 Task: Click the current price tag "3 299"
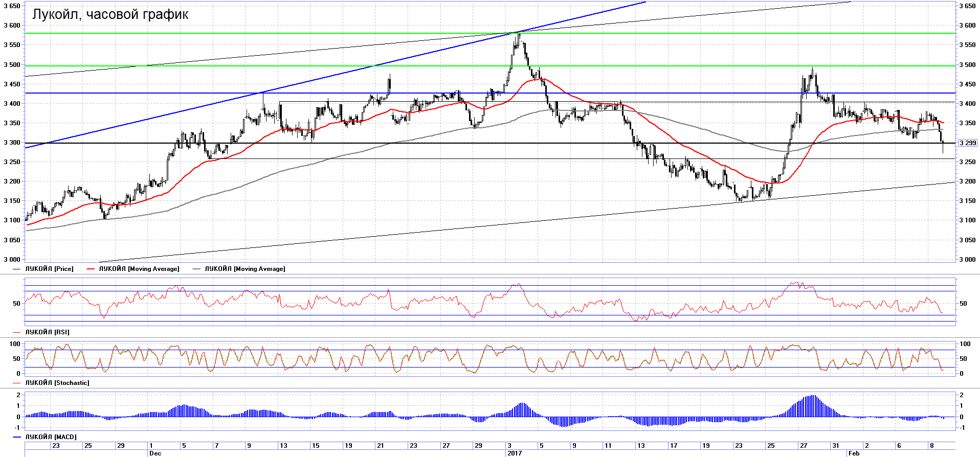967,143
